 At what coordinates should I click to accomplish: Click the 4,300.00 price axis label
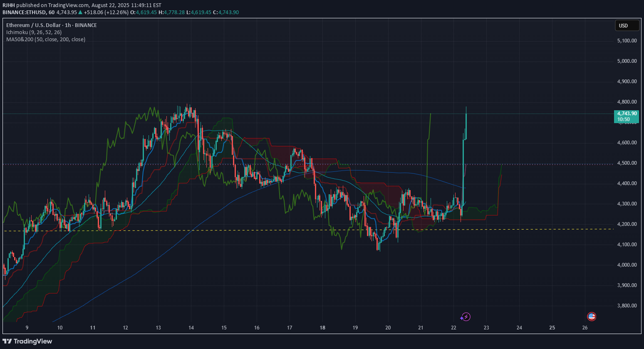tap(627, 204)
